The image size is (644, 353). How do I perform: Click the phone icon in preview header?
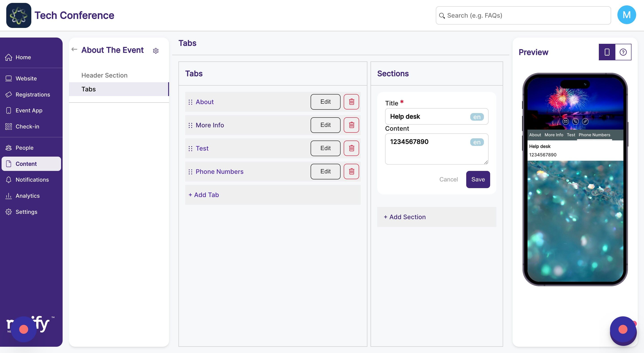pos(575,121)
